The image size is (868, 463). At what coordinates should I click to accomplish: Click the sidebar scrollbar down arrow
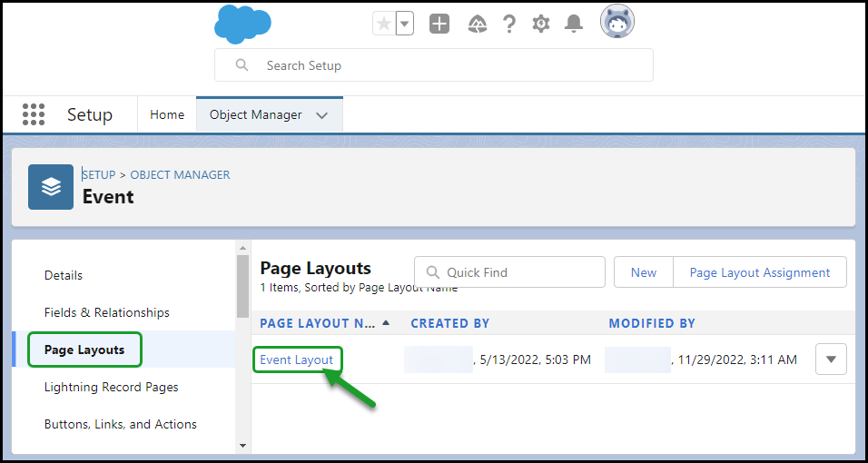[x=242, y=445]
